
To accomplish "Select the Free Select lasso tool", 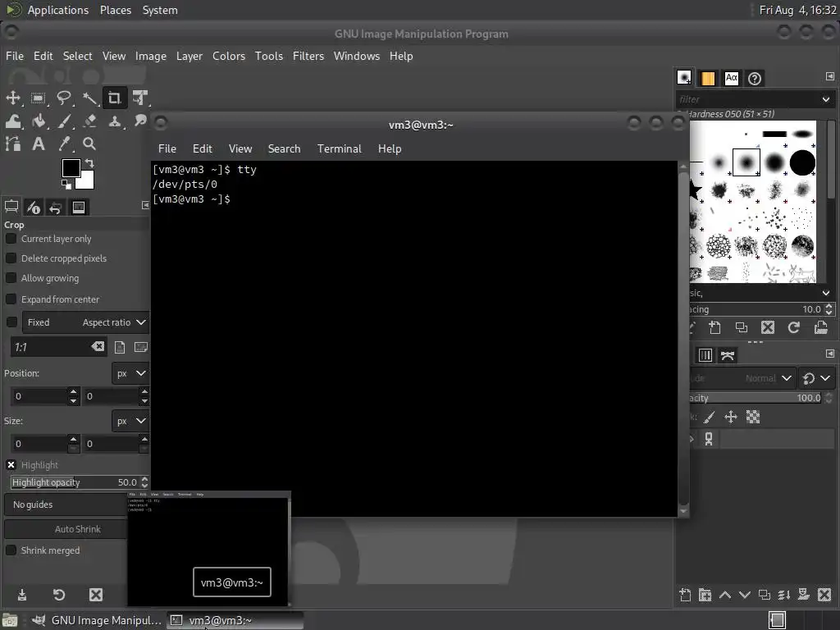I will coord(64,98).
